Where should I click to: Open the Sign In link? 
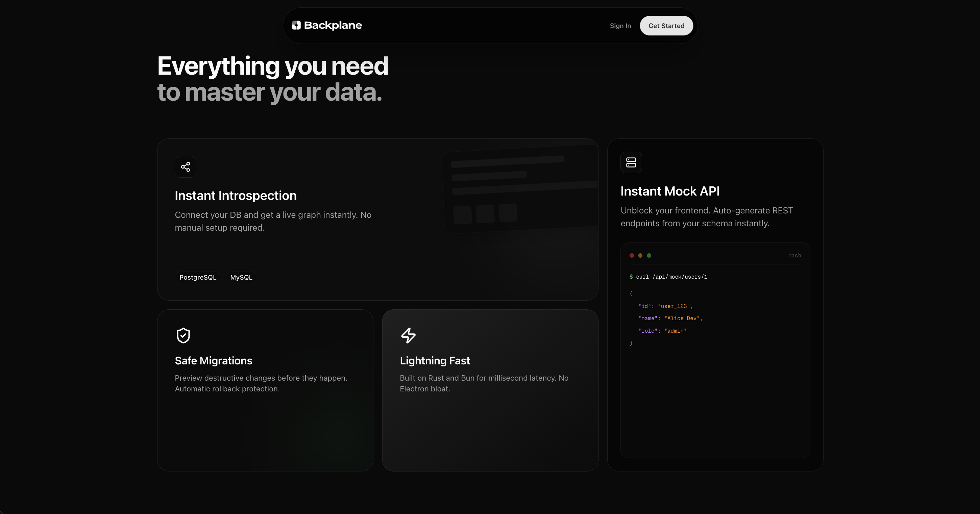coord(620,26)
